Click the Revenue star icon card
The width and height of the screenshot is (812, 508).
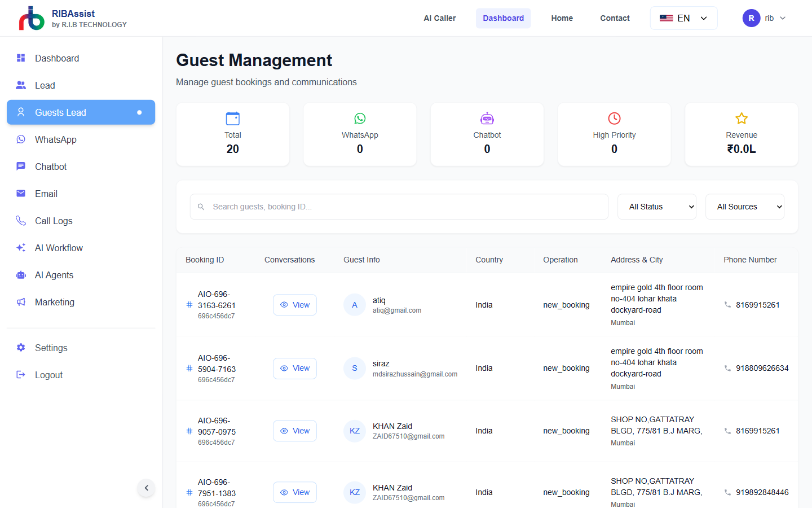tap(740, 119)
